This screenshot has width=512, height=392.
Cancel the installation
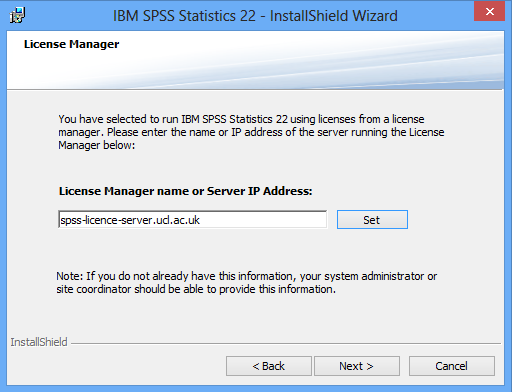pyautogui.click(x=452, y=366)
